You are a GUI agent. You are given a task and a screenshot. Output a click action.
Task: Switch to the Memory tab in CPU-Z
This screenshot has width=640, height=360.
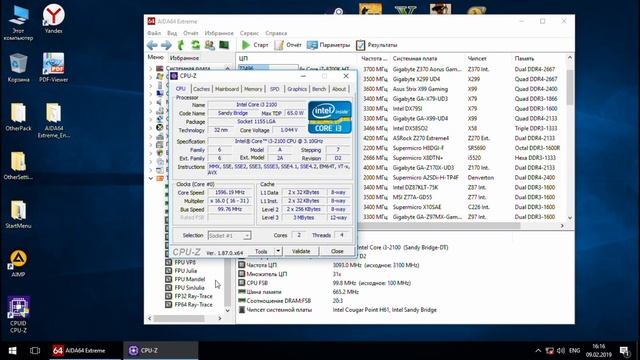click(x=253, y=89)
